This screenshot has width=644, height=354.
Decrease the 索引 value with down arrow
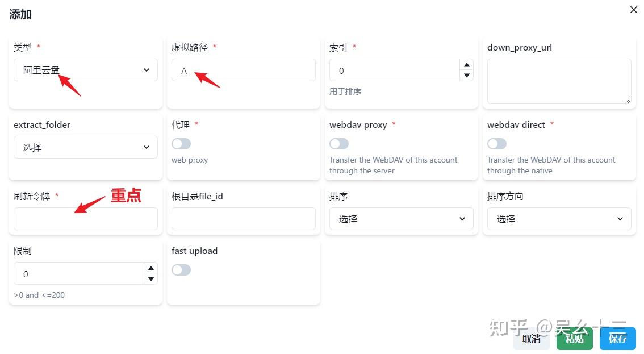[x=467, y=76]
